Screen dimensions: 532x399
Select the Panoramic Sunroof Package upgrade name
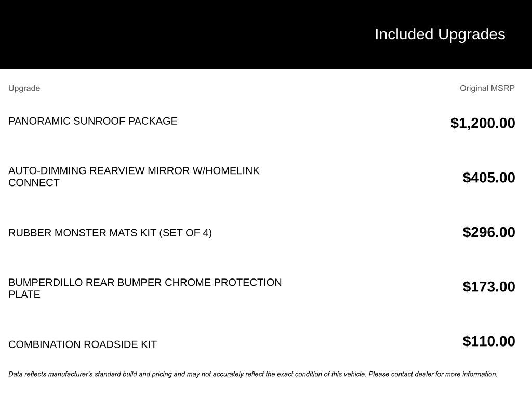click(92, 121)
